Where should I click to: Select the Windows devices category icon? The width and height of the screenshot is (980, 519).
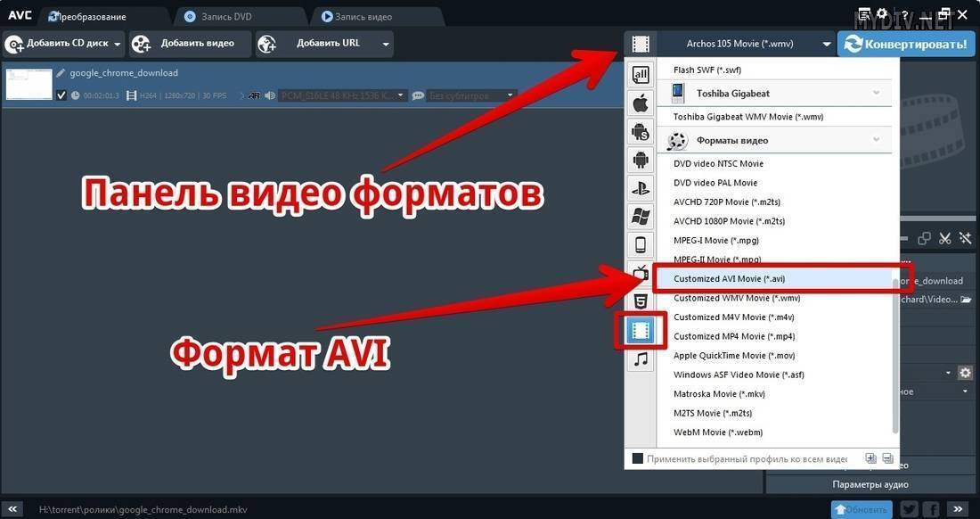pyautogui.click(x=641, y=217)
